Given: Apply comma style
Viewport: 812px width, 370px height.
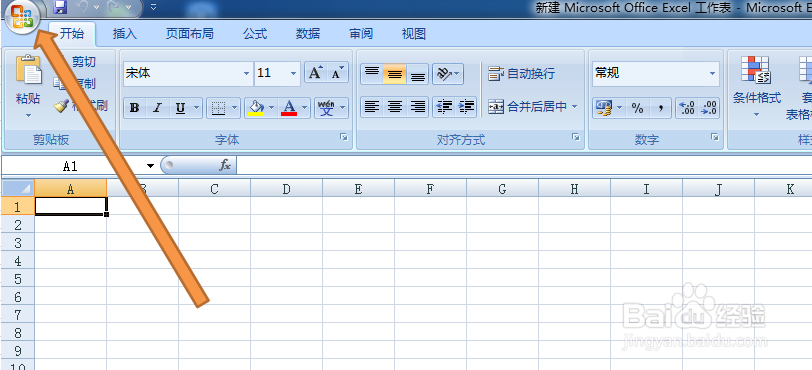Looking at the screenshot, I should tap(660, 108).
